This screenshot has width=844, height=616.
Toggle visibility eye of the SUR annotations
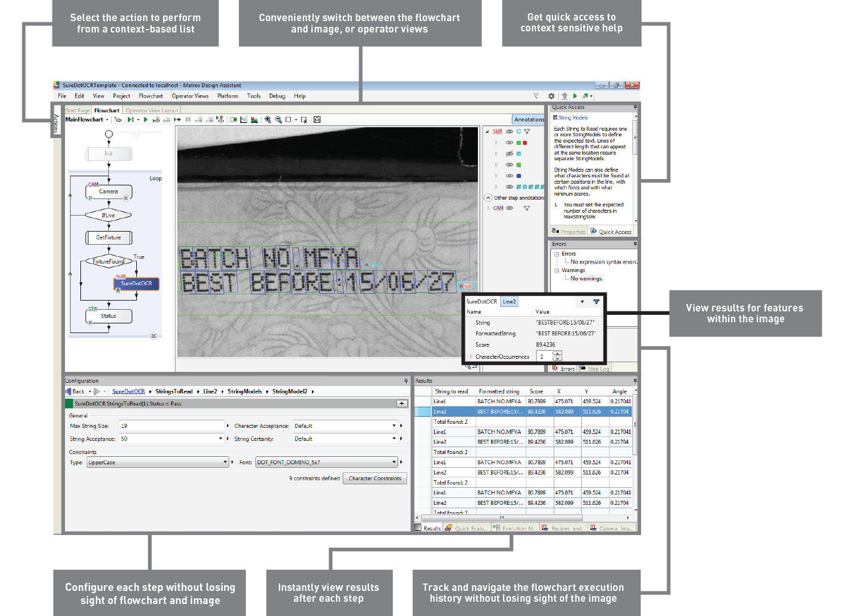click(x=509, y=131)
